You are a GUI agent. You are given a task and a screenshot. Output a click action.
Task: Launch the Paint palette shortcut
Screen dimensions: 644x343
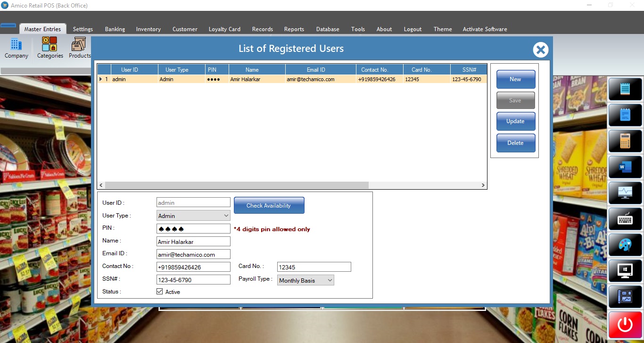click(625, 245)
